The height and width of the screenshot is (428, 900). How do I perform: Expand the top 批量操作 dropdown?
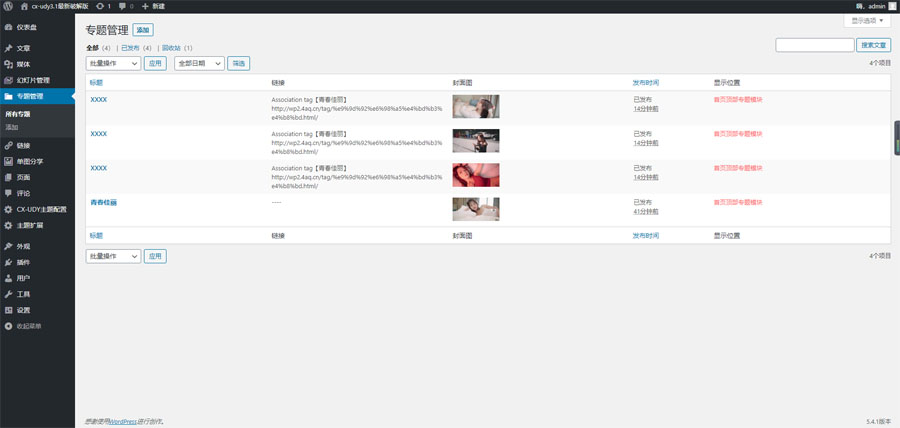113,64
